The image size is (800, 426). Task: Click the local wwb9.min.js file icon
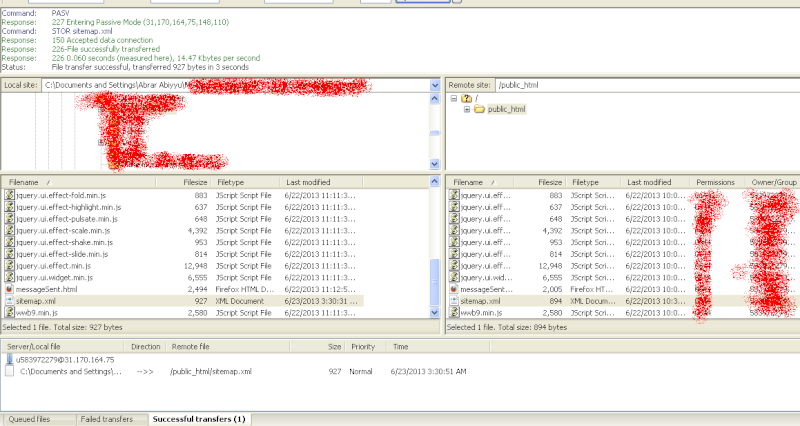pos(9,313)
